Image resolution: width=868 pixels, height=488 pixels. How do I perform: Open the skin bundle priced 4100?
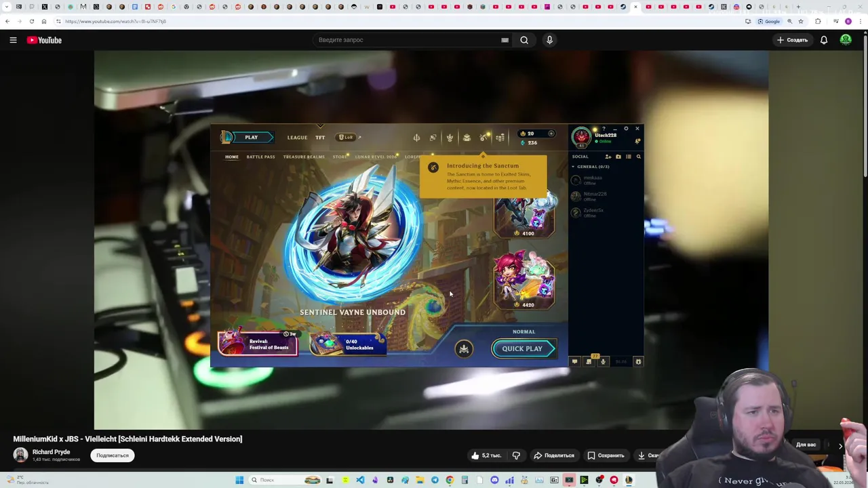coord(524,216)
